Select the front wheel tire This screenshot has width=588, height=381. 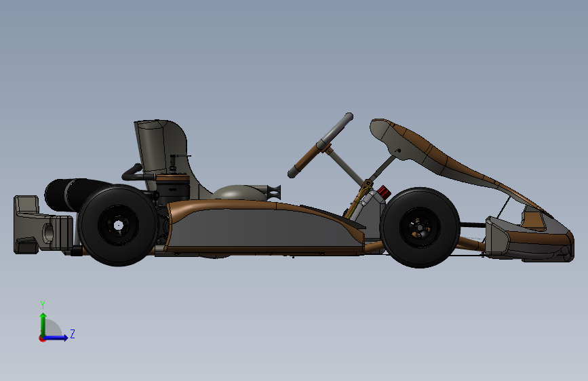(420, 228)
